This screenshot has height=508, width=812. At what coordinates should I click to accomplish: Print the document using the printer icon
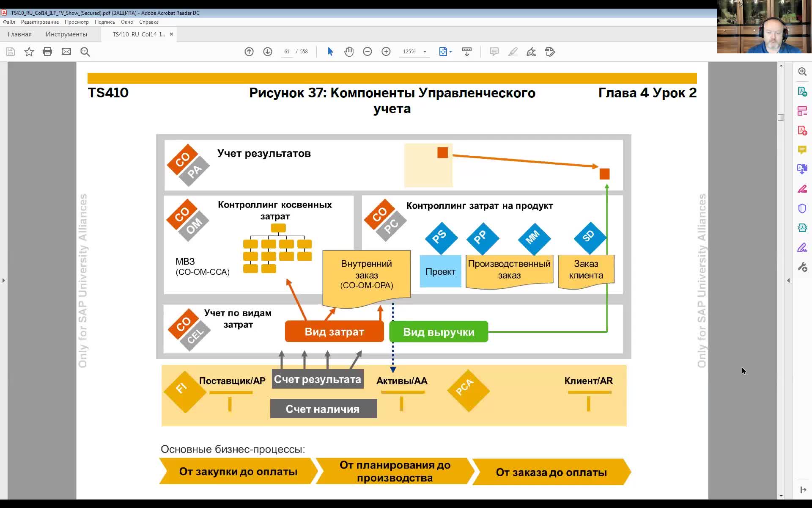coord(47,52)
